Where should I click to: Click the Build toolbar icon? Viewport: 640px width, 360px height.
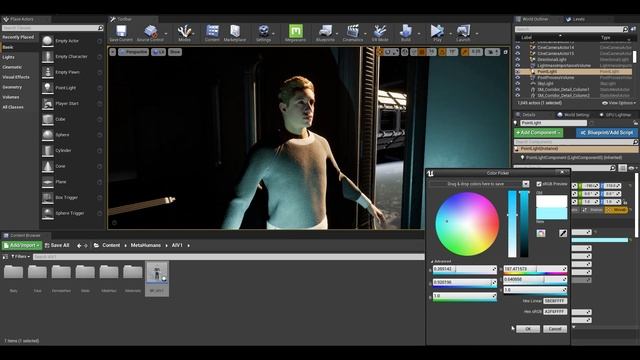pos(406,33)
